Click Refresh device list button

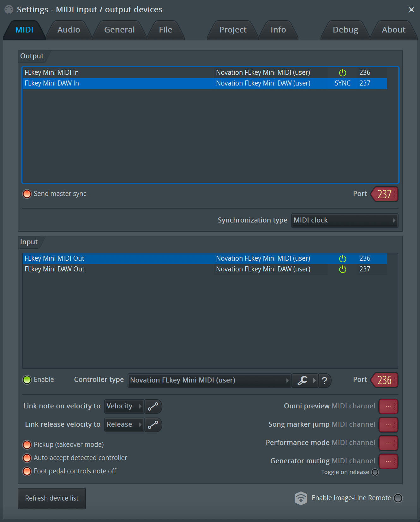(52, 498)
